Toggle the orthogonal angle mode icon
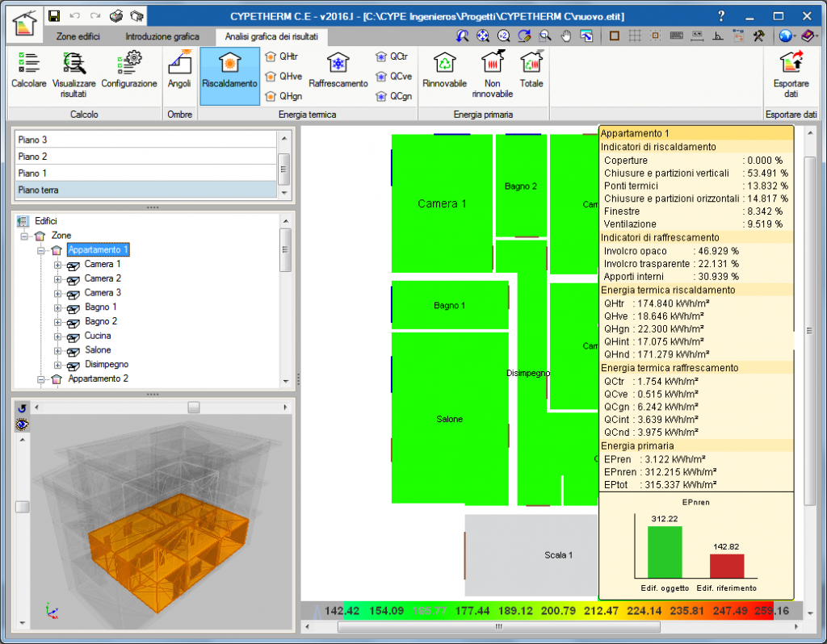827x644 pixels. tap(718, 36)
